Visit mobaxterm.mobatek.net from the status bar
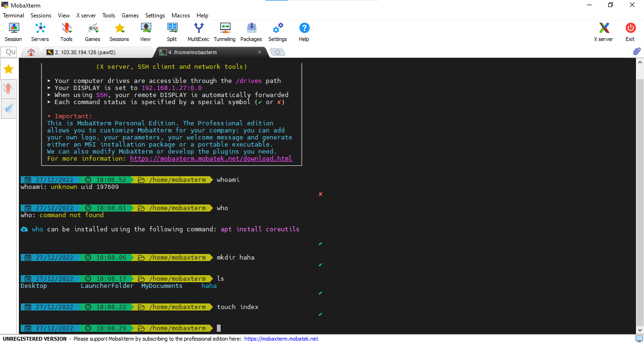644x343 pixels. click(x=281, y=338)
